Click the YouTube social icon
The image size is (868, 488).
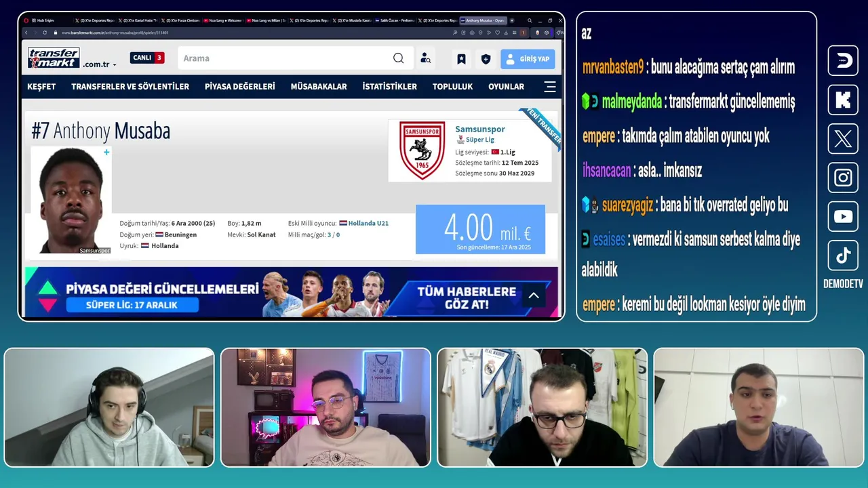pos(843,217)
